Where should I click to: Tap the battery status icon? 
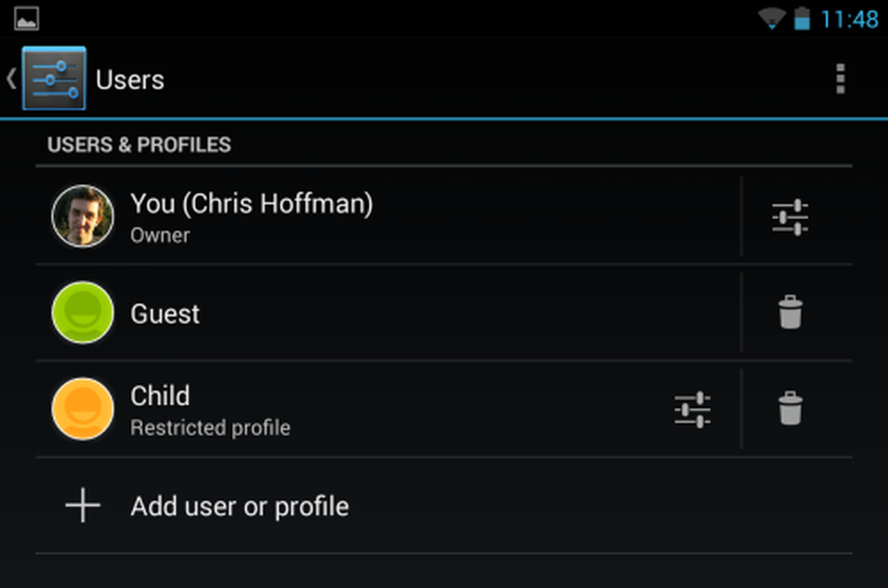coord(801,18)
